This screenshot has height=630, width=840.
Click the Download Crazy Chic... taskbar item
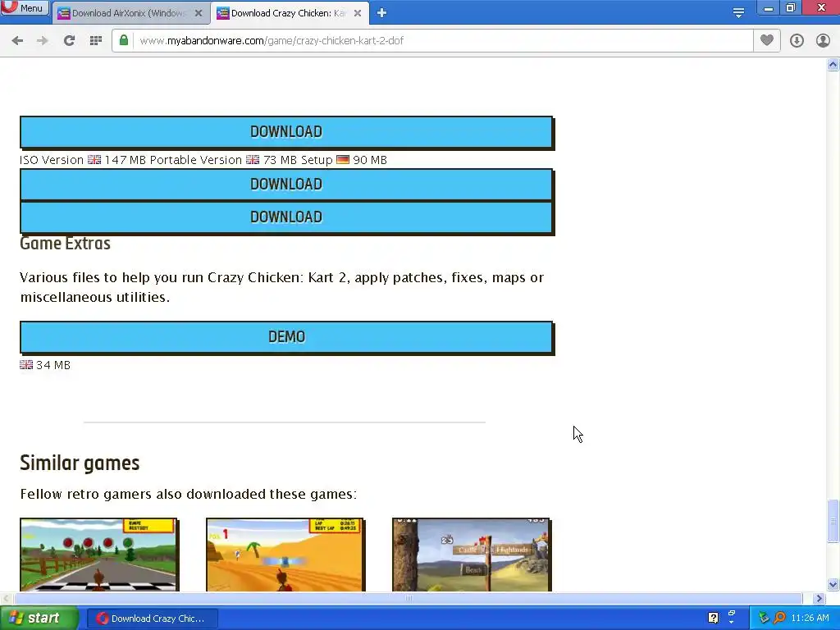coord(152,619)
